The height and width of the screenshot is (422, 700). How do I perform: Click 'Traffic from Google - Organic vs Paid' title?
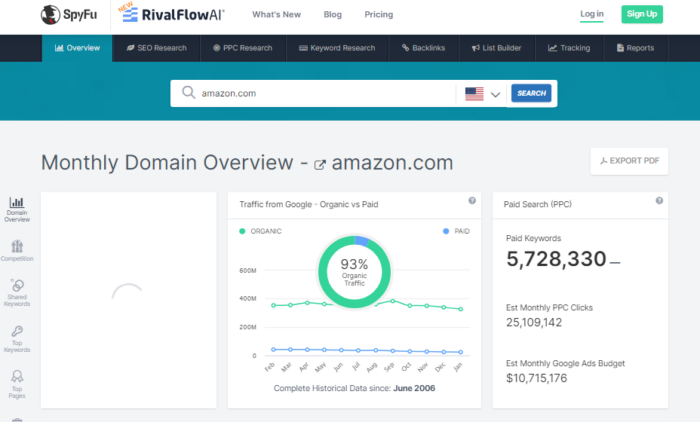click(308, 204)
